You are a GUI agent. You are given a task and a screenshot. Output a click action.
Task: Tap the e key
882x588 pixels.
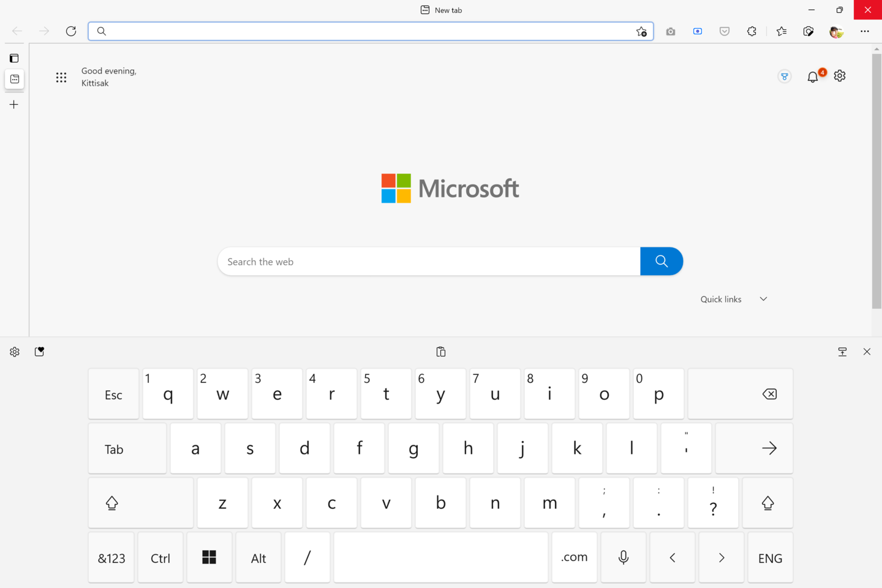pyautogui.click(x=277, y=394)
